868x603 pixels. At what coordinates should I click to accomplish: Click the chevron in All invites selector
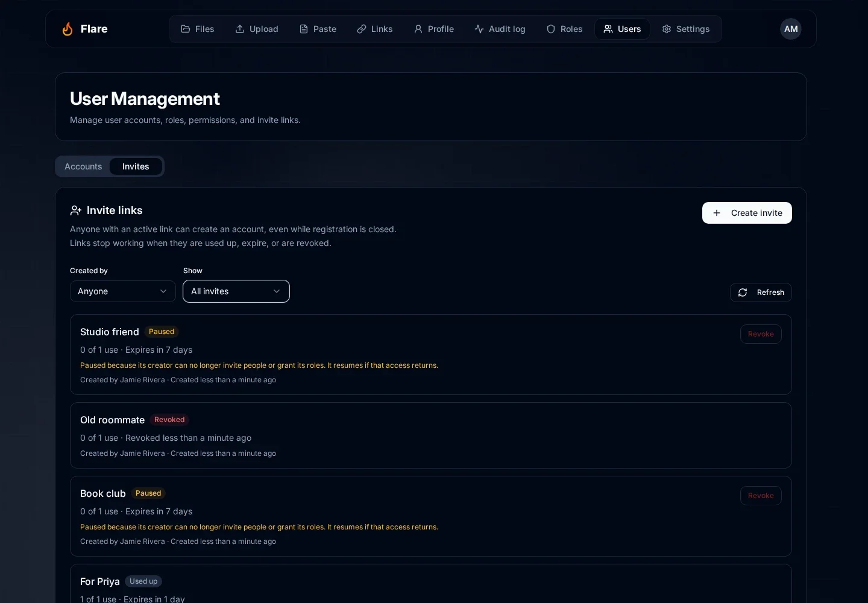tap(277, 291)
